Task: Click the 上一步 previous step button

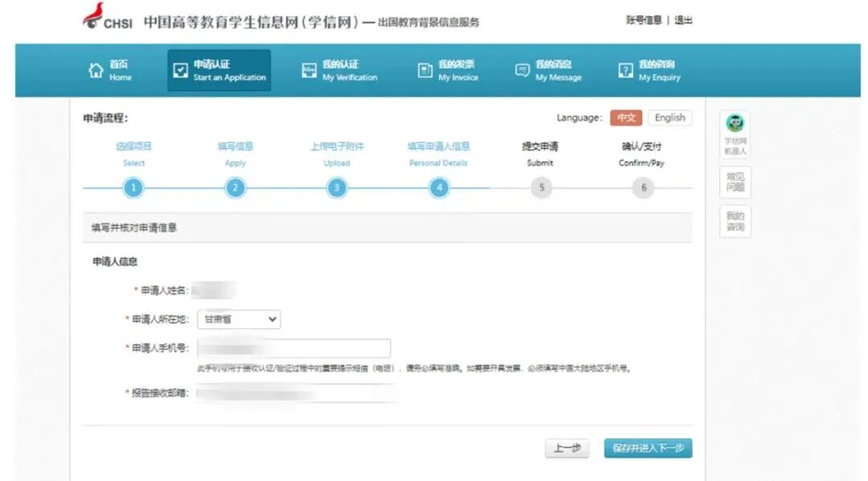Action: (x=567, y=448)
